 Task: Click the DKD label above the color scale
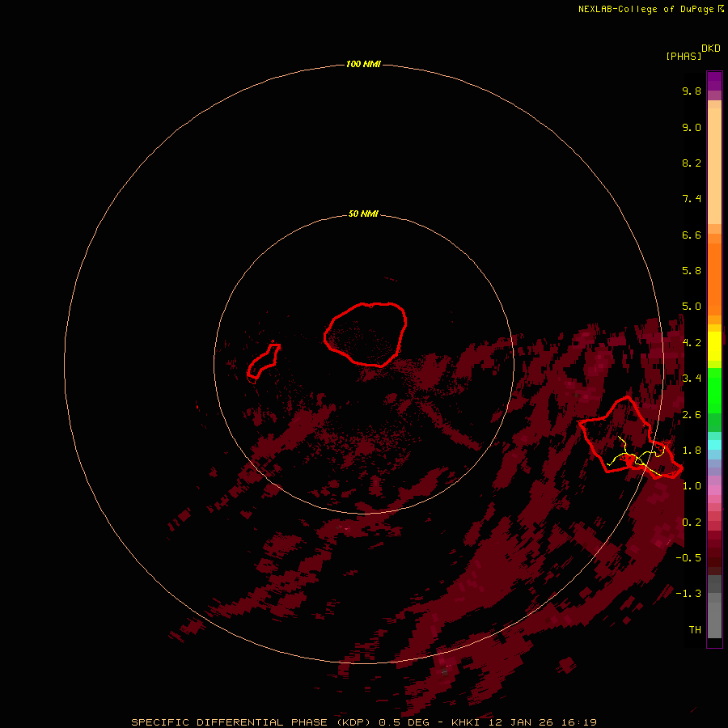pos(711,48)
